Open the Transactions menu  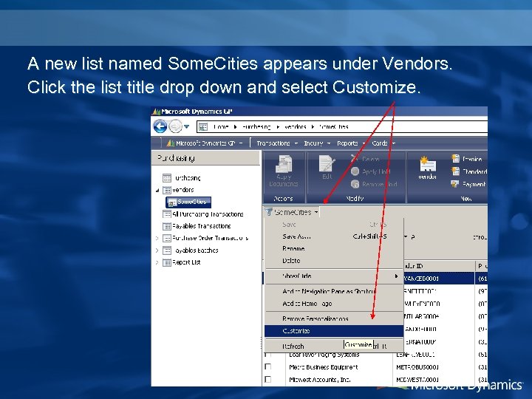click(x=277, y=143)
